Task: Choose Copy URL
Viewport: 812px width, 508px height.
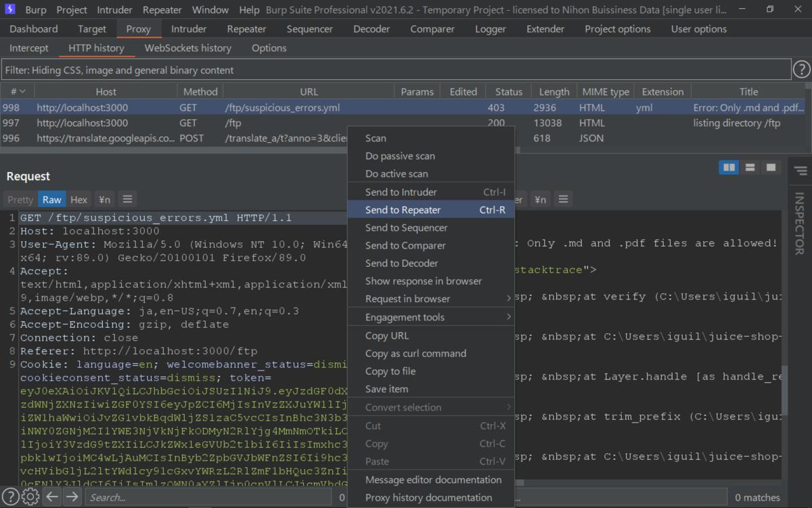Action: point(431,336)
